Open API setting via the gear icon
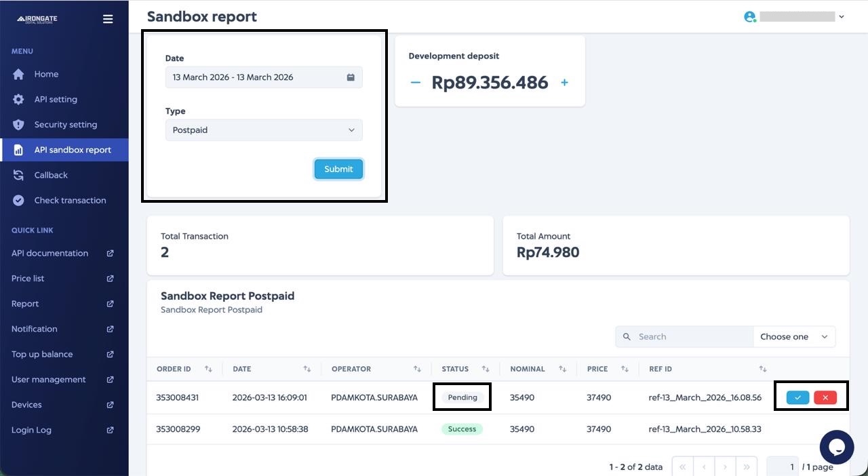The width and height of the screenshot is (868, 476). [19, 99]
